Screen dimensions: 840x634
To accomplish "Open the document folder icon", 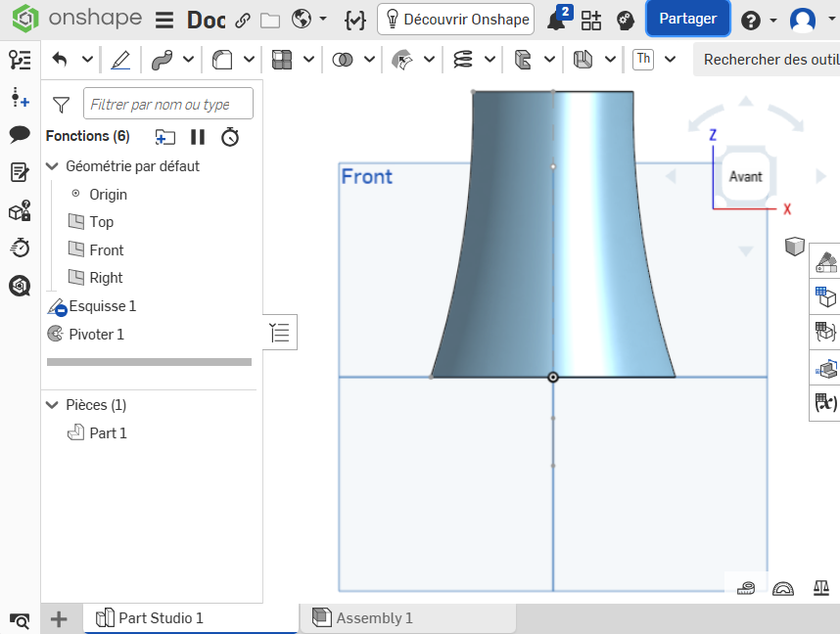I will 270,21.
